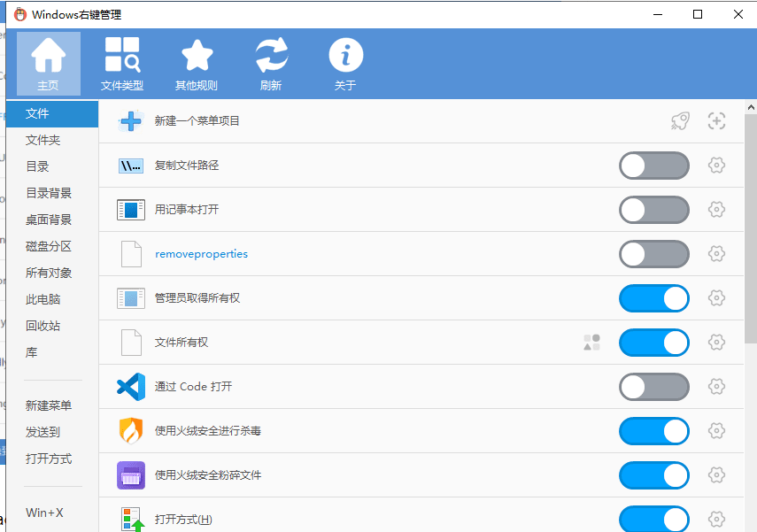Screen dimensions: 757x532
Task: Click the removeproperties blue link
Action: tap(201, 254)
